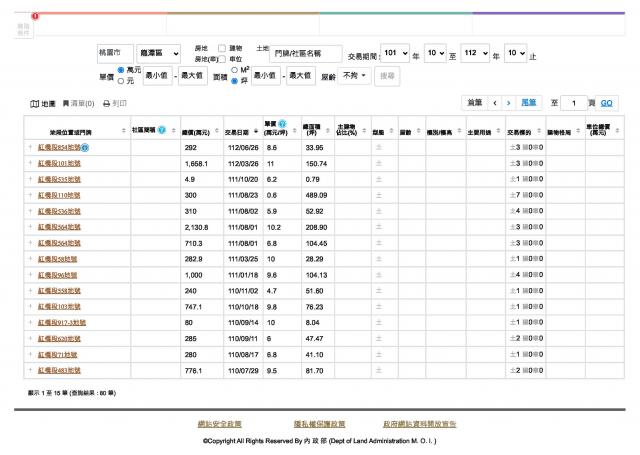Jump to last page via 尾筆

(530, 102)
